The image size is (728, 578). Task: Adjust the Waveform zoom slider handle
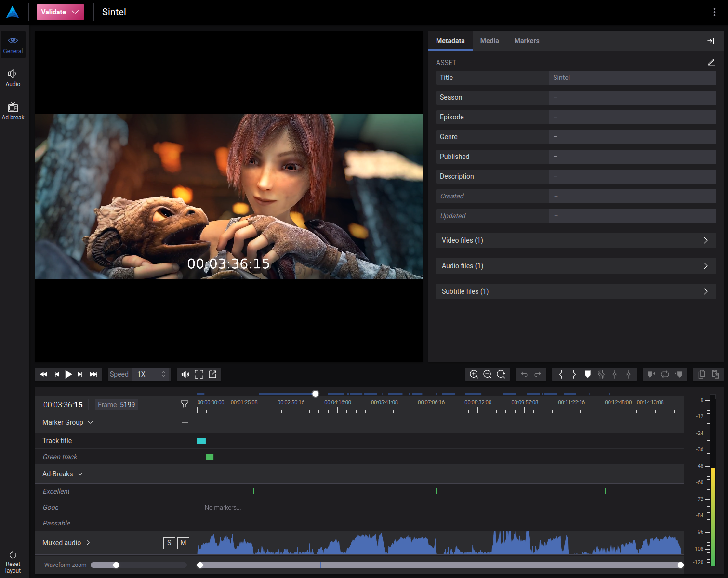(x=116, y=565)
